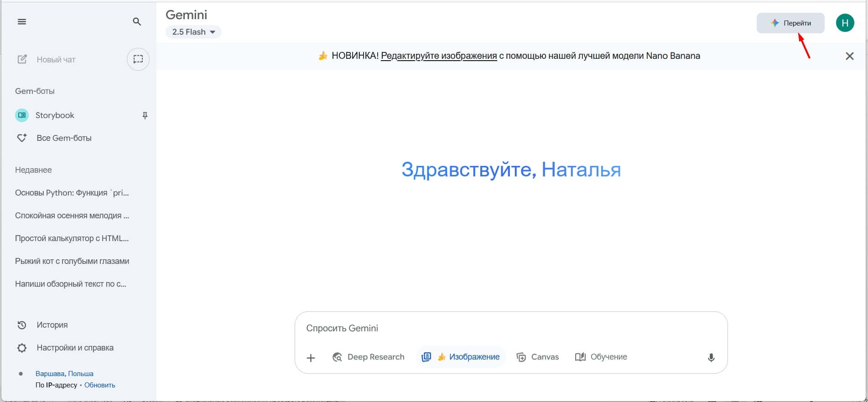Open the 2.5 Flash model dropdown
The image size is (868, 402).
[193, 32]
